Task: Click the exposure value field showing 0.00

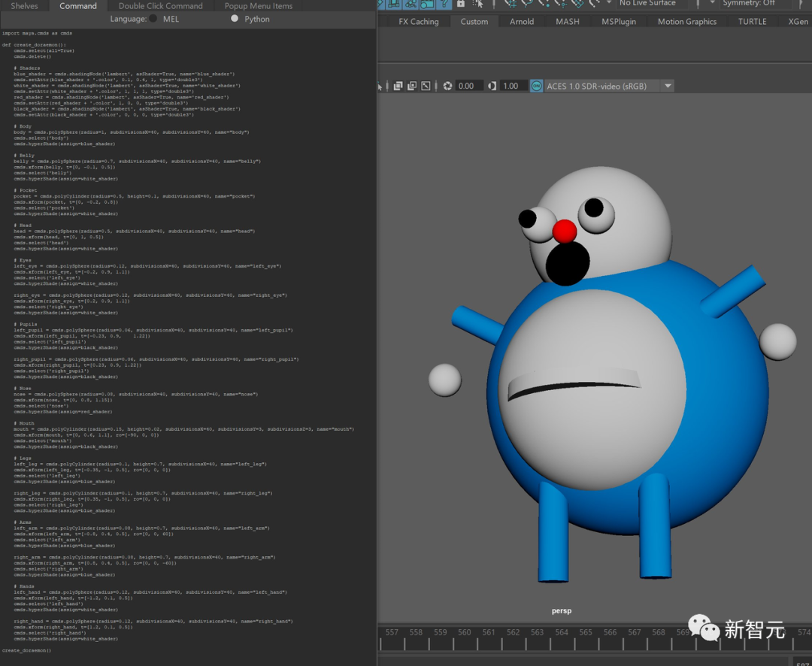Action: point(466,86)
